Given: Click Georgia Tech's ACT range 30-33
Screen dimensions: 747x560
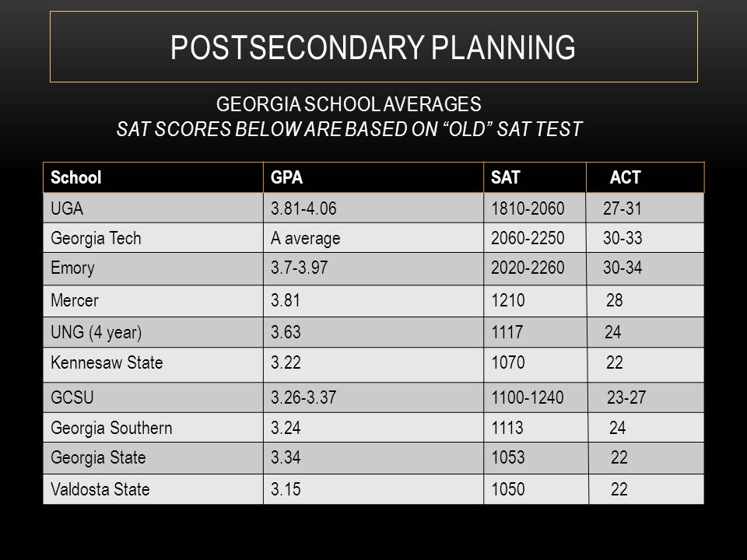Looking at the screenshot, I should [645, 238].
